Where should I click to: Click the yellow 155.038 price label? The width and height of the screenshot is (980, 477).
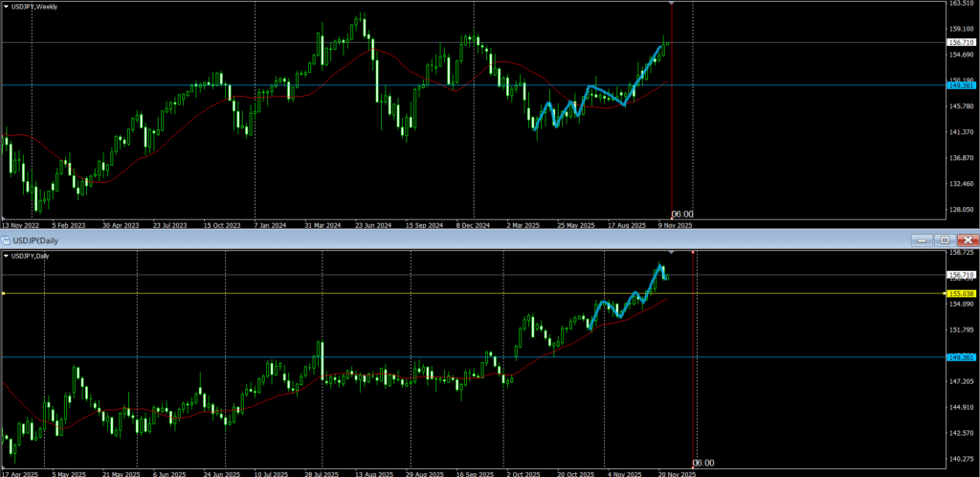[960, 293]
